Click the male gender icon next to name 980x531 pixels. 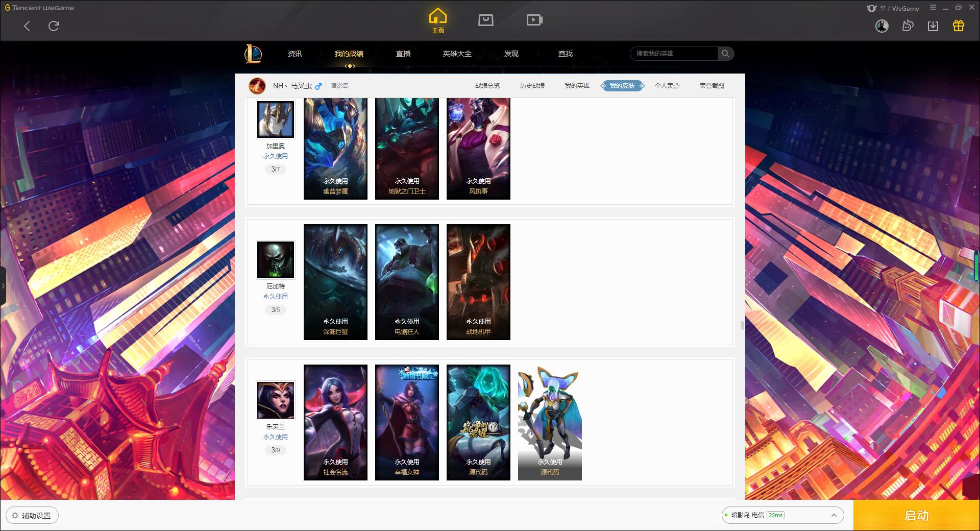[x=318, y=86]
